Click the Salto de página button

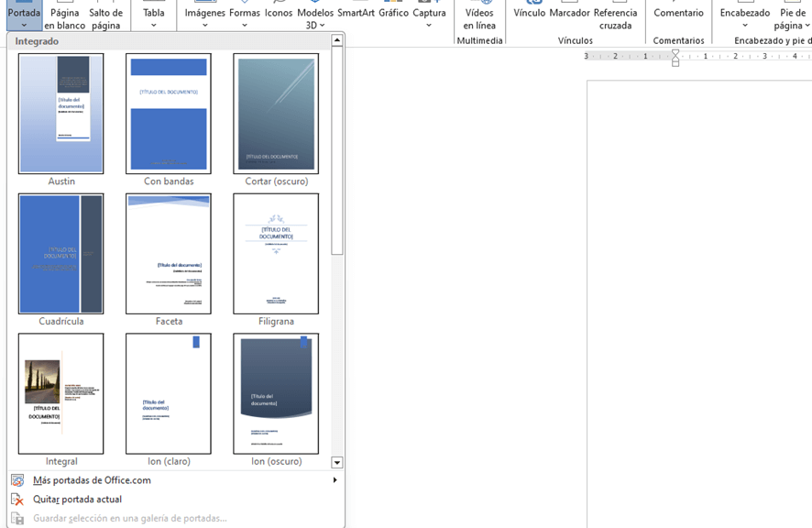pos(106,18)
